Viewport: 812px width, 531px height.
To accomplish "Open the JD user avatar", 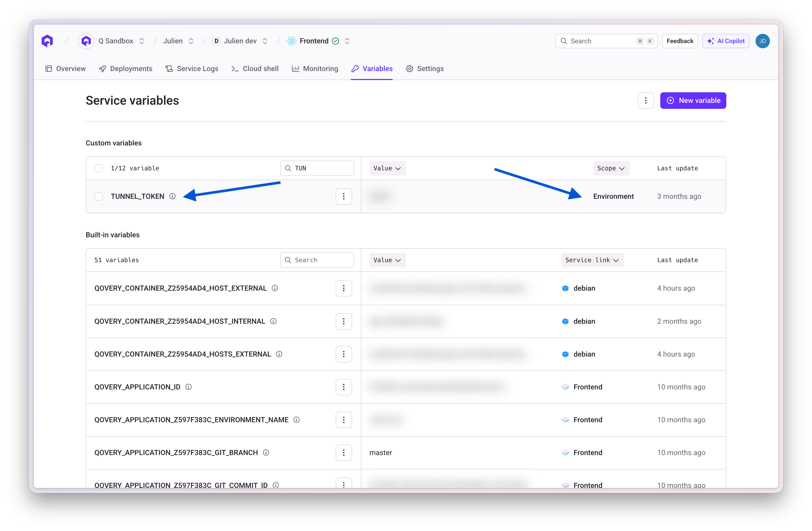I will pyautogui.click(x=762, y=41).
